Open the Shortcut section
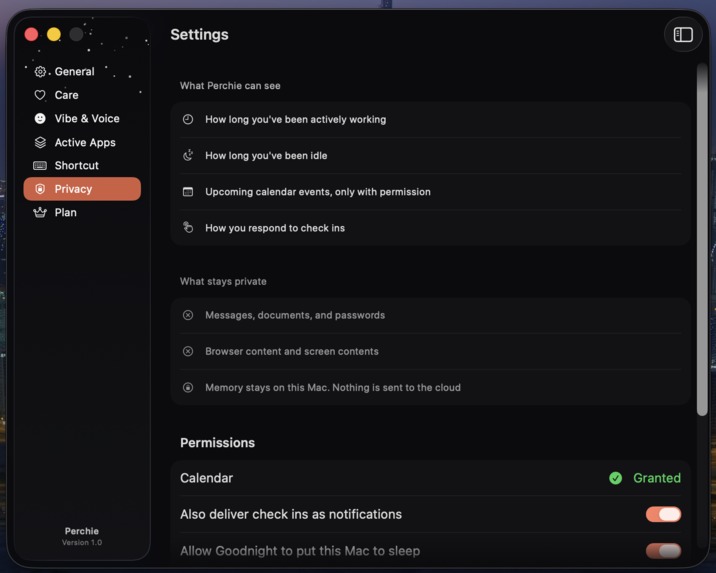716x573 pixels. click(82, 165)
